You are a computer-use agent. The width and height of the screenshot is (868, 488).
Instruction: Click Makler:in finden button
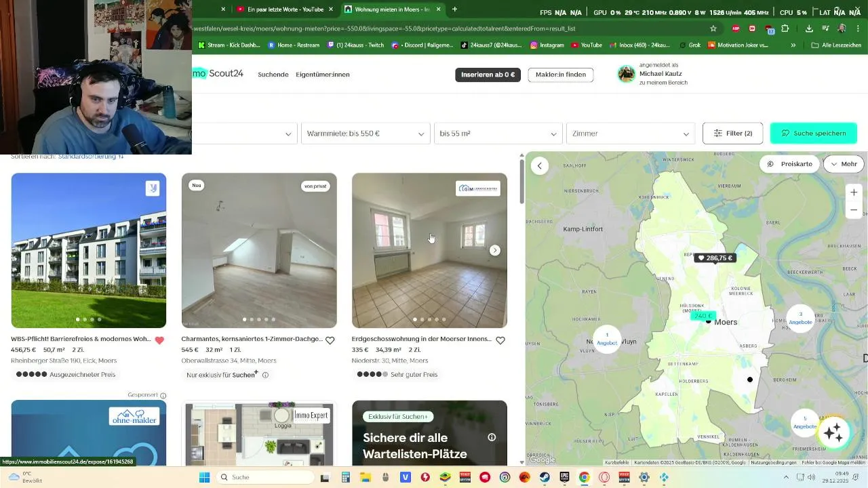561,75
